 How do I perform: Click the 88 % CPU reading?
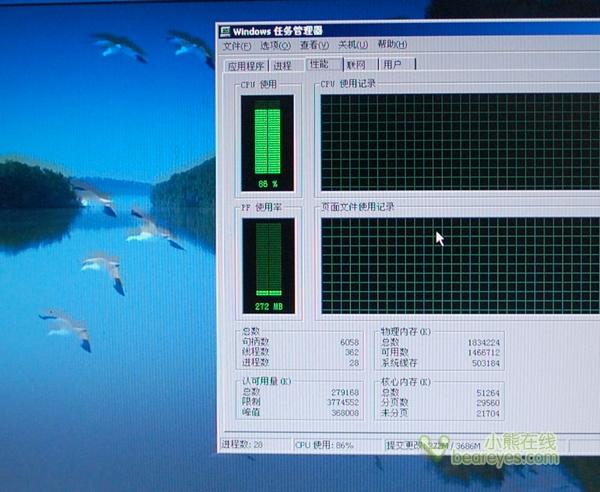[x=268, y=184]
